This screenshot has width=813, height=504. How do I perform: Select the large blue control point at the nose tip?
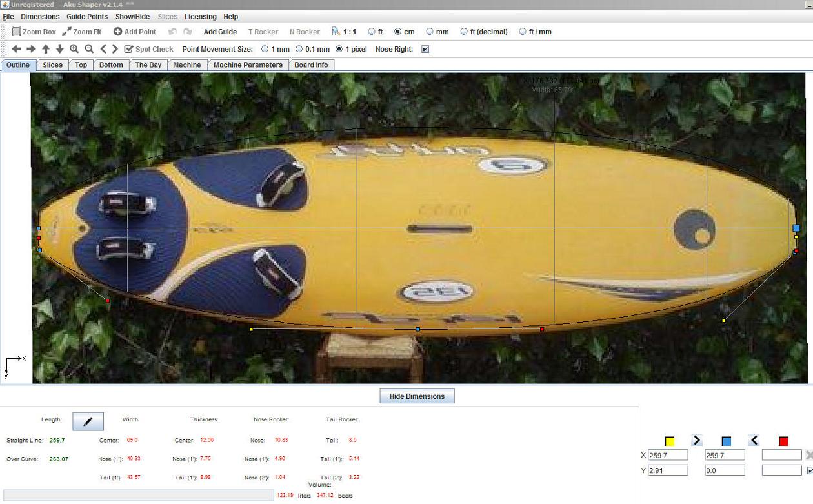796,228
